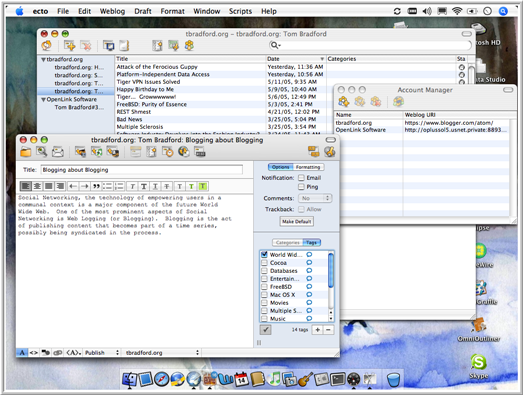Toggle the Trackback Allow checkbox
The width and height of the screenshot is (523, 395).
(301, 209)
